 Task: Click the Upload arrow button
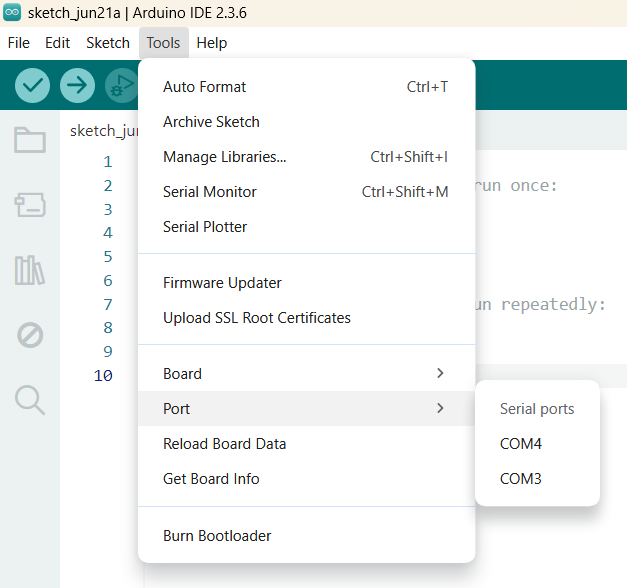77,85
